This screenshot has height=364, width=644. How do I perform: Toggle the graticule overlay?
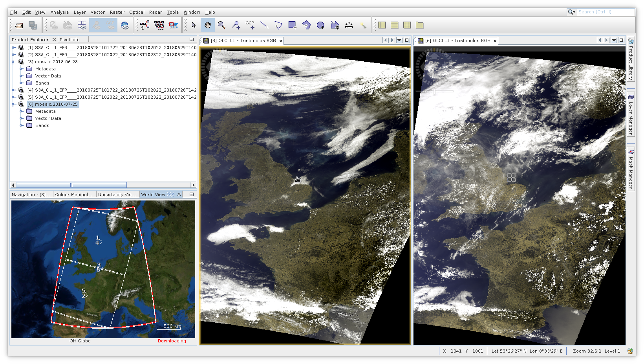pos(82,26)
